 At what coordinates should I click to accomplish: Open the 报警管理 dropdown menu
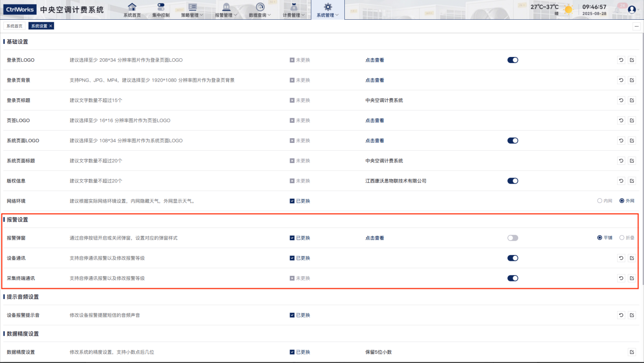tap(226, 10)
